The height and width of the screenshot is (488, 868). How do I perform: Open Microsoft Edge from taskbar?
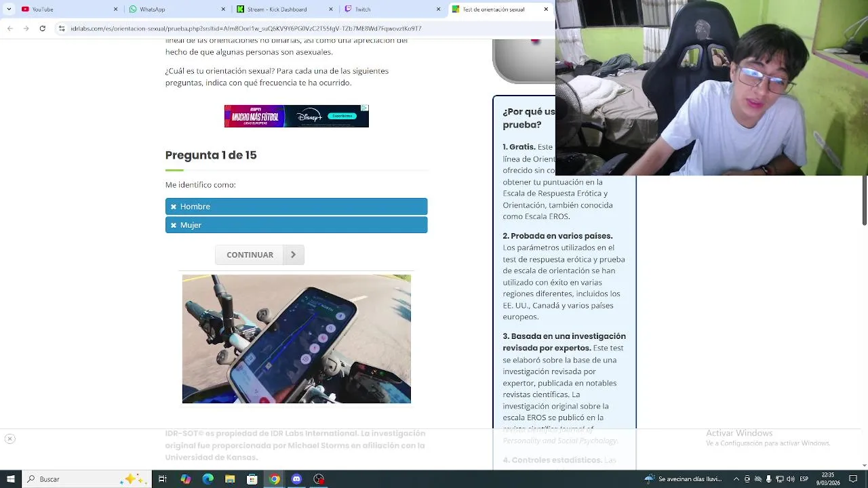click(208, 479)
